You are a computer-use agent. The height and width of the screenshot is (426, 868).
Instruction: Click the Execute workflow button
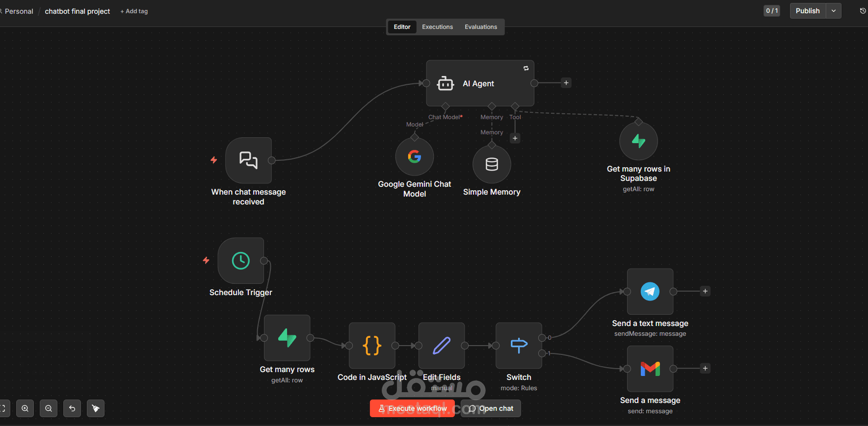[412, 408]
